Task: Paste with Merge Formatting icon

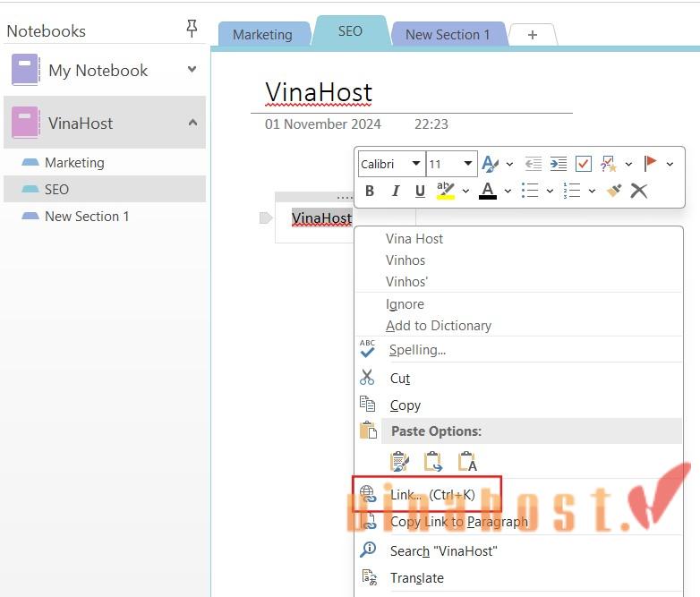Action: (x=433, y=461)
